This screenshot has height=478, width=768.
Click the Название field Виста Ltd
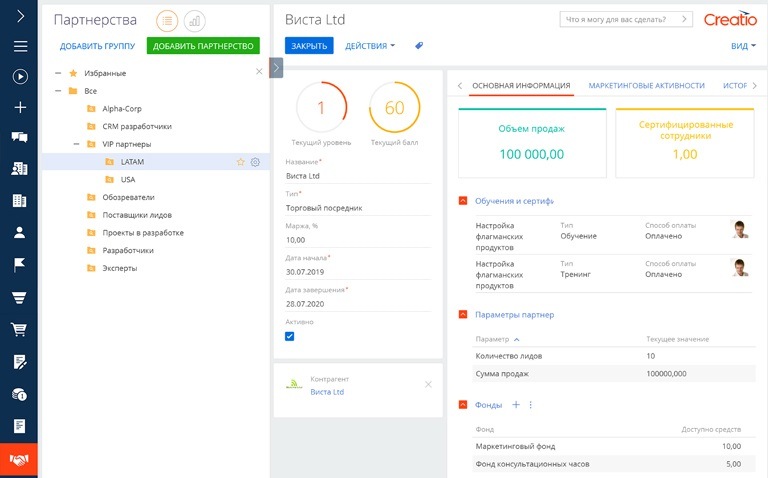358,175
